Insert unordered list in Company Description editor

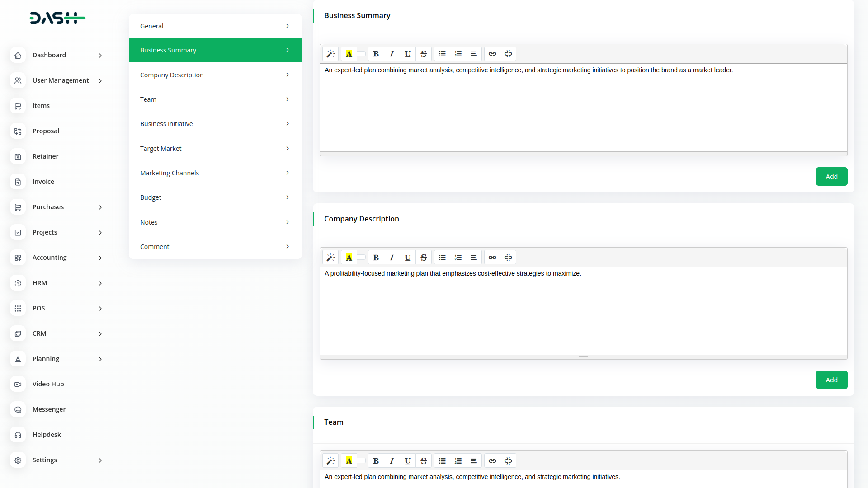coord(442,258)
